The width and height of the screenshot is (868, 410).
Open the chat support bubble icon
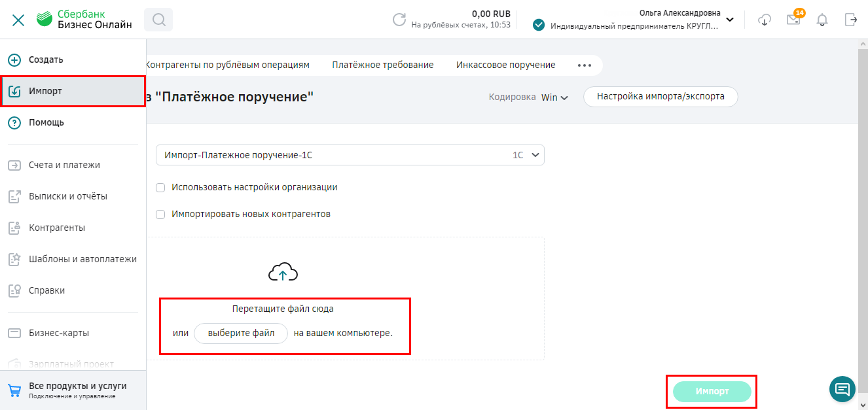(842, 390)
